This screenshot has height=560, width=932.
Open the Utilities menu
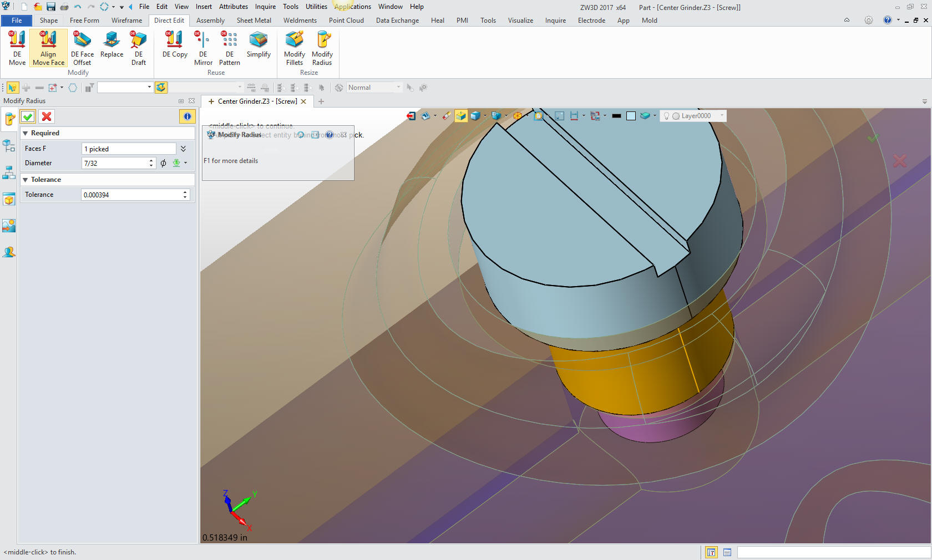click(316, 7)
